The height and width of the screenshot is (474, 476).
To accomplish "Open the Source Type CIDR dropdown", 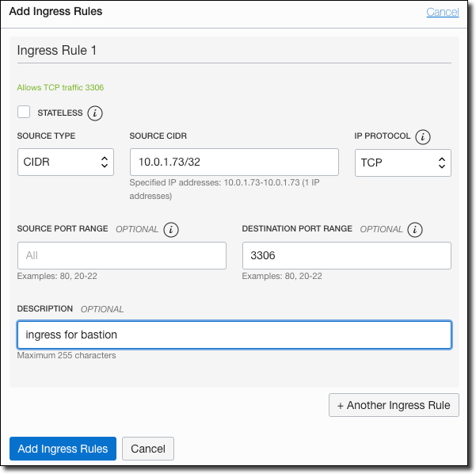I will pyautogui.click(x=66, y=162).
